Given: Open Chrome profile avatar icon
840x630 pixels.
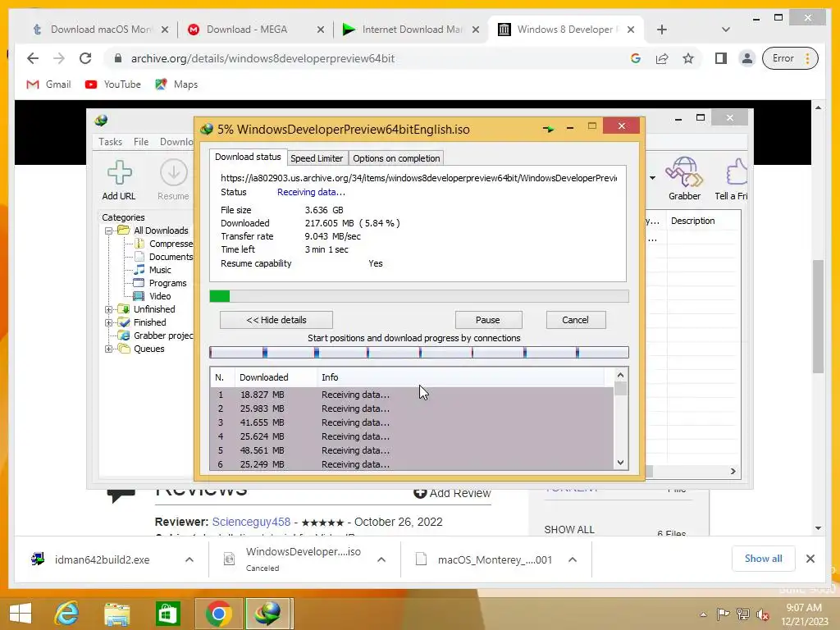Looking at the screenshot, I should click(x=746, y=58).
